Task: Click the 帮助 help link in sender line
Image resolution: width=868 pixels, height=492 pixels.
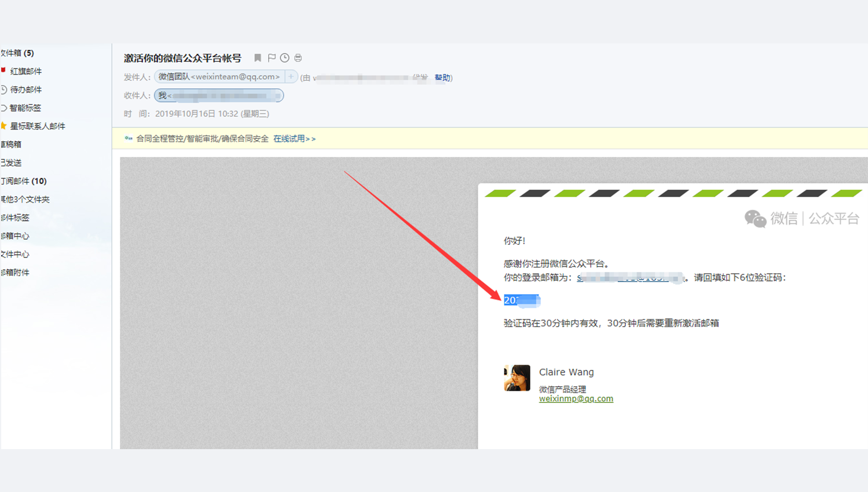Action: 442,78
